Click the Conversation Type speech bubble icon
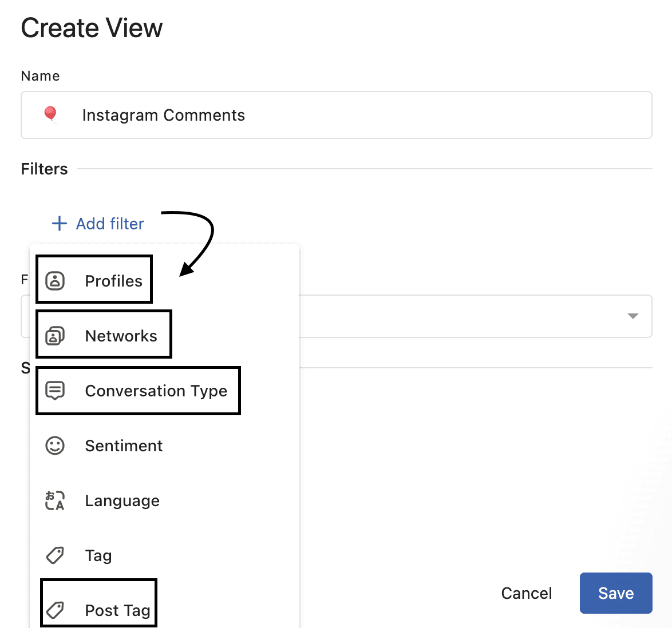Image resolution: width=672 pixels, height=628 pixels. (x=55, y=391)
